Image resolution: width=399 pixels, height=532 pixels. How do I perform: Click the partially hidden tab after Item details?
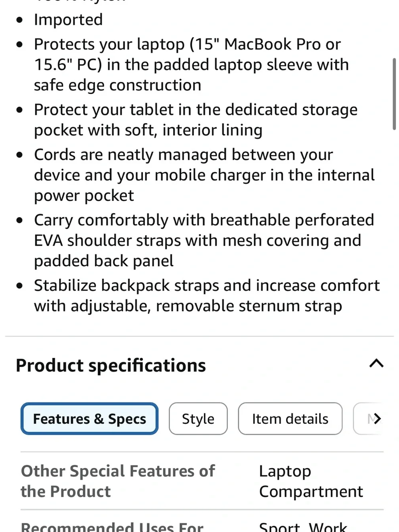[x=367, y=419]
